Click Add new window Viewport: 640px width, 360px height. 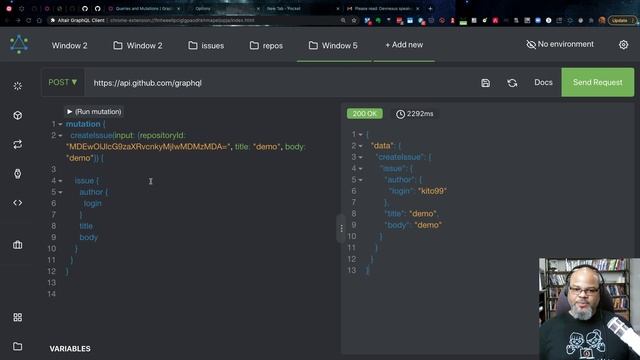[x=404, y=45]
